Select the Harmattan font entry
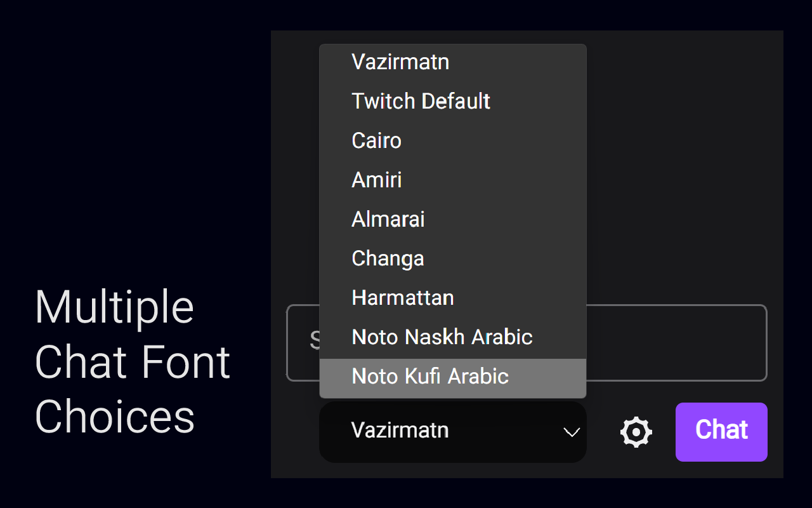 tap(403, 298)
